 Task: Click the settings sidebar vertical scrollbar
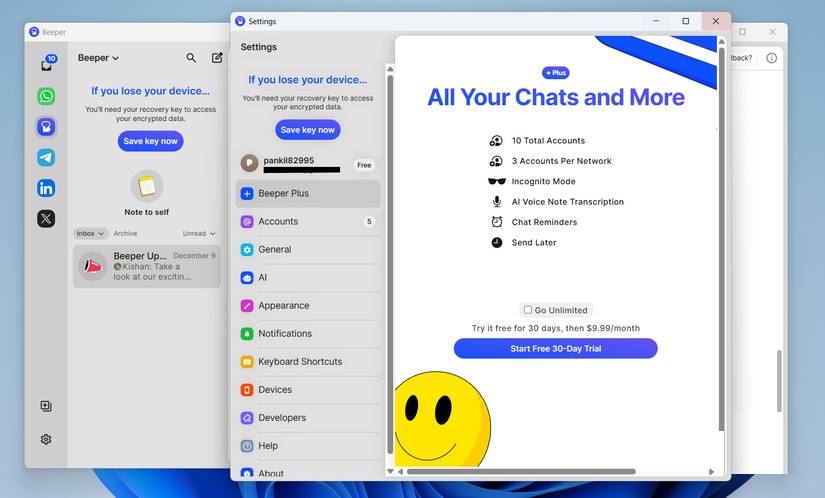coord(390,263)
